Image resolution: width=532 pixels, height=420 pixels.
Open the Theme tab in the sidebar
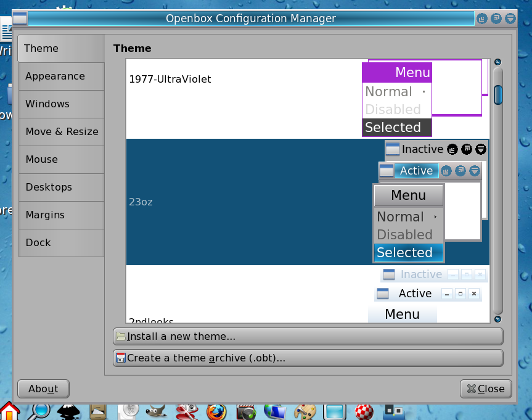61,49
